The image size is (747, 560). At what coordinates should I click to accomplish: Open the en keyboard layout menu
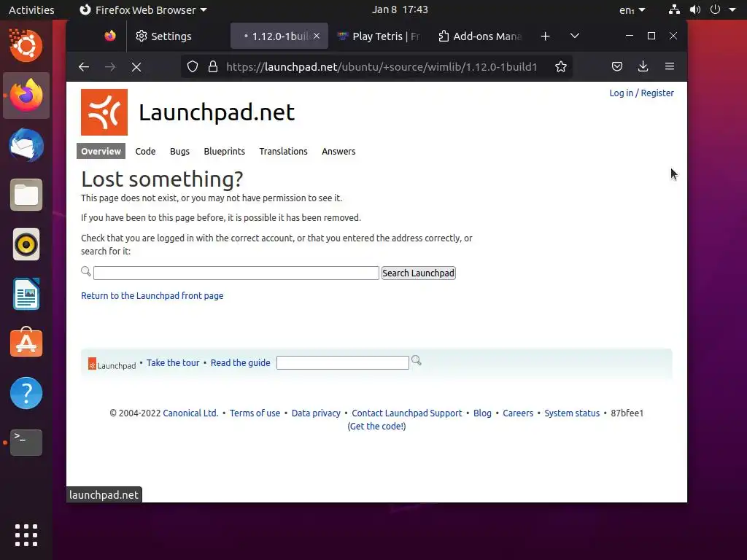pyautogui.click(x=632, y=9)
